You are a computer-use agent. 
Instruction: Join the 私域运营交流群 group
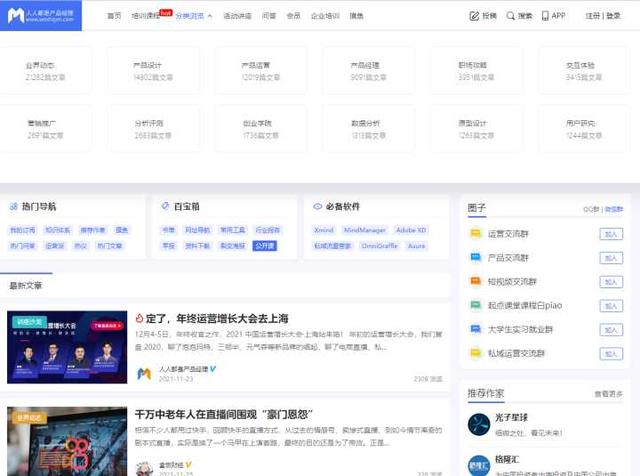[x=610, y=353]
